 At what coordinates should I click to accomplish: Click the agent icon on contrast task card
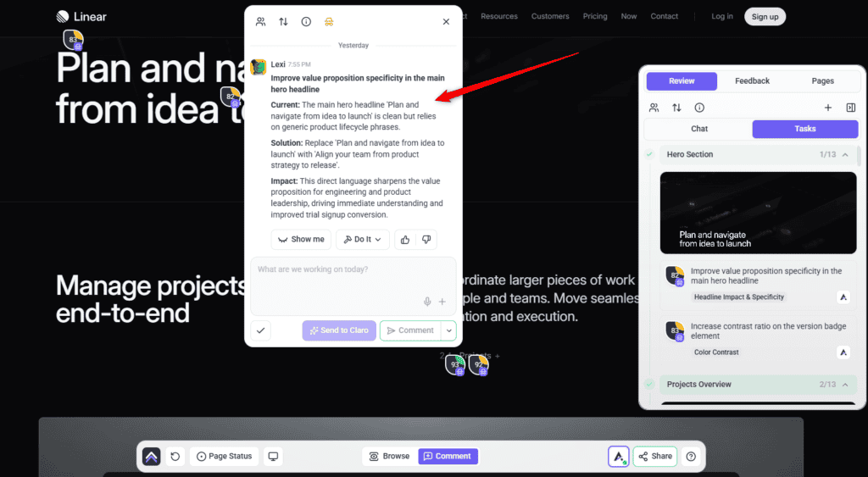pyautogui.click(x=843, y=352)
